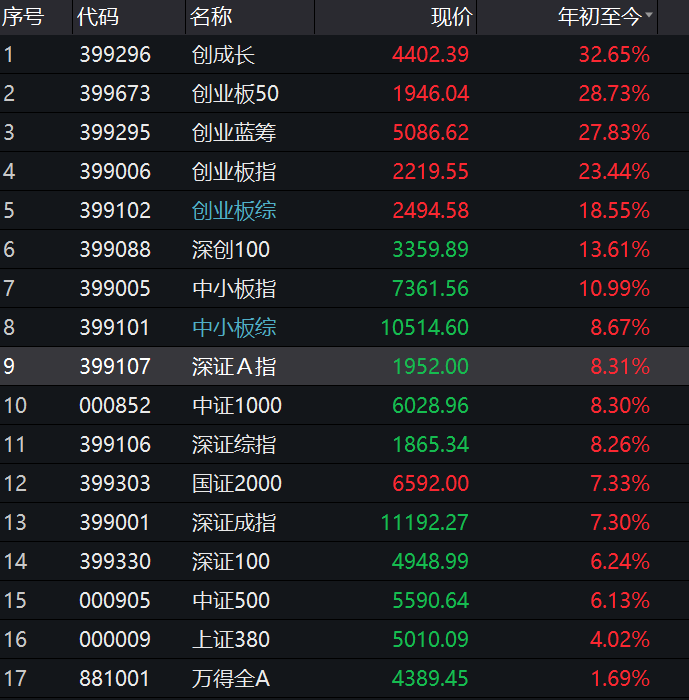Click code 881001
This screenshot has width=689, height=700.
(114, 679)
